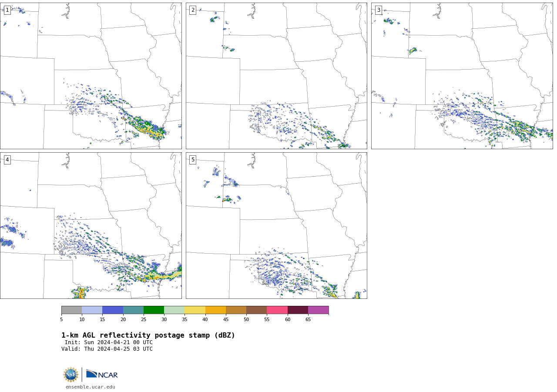Open ensemble member 4 reflectivity map
Screen dimensions: 557x392
pyautogui.click(x=91, y=225)
